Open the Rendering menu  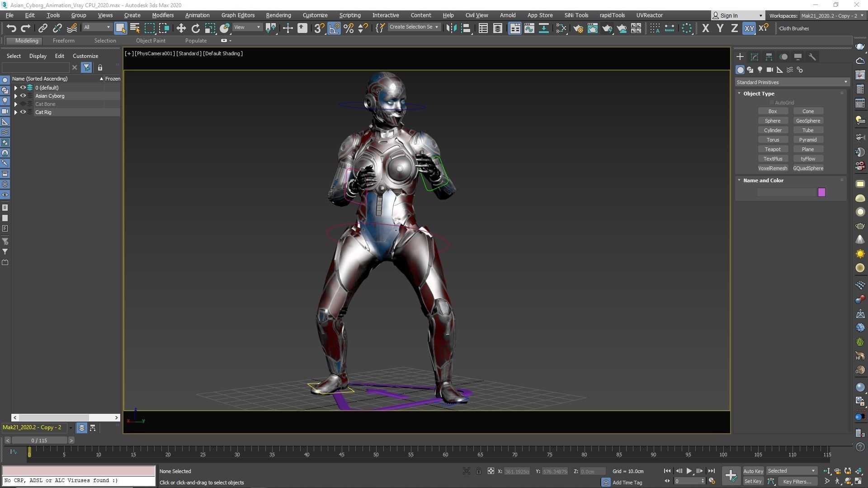(278, 15)
